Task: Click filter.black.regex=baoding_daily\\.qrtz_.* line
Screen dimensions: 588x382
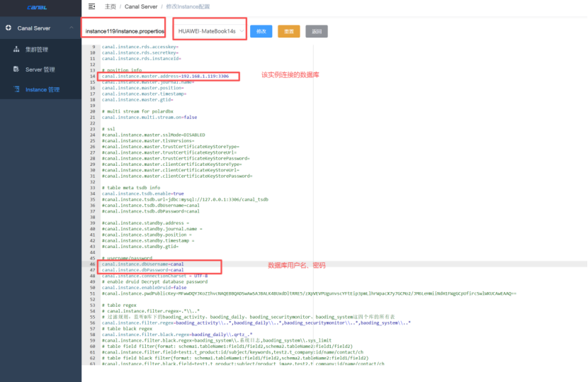Action: pyautogui.click(x=177, y=335)
